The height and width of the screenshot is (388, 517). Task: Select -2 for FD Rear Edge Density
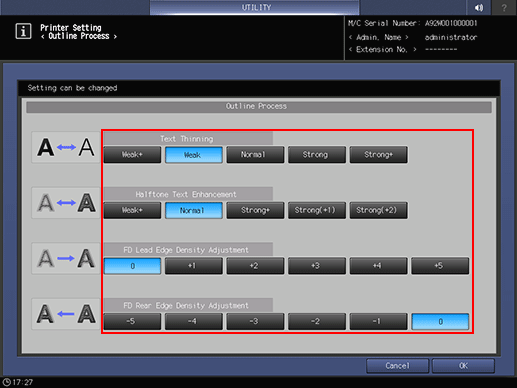point(317,321)
